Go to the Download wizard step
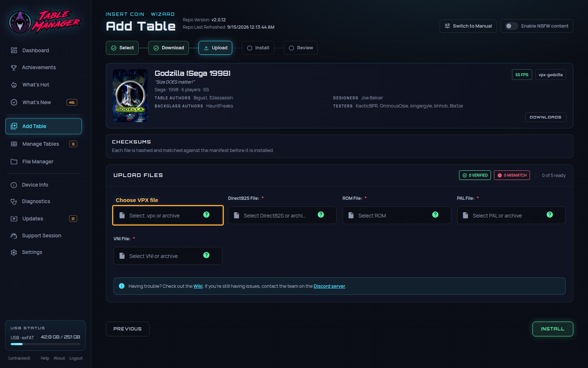The height and width of the screenshot is (368, 588). pos(169,48)
